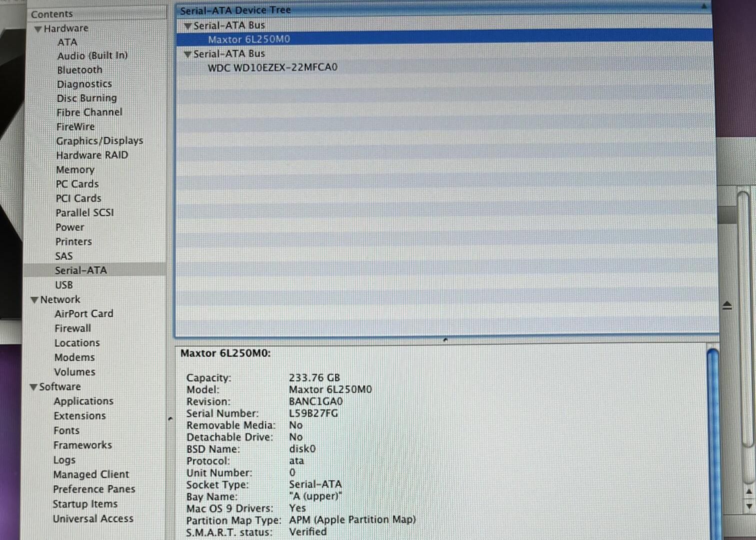Image resolution: width=756 pixels, height=540 pixels.
Task: Click the details pane vertical scrollbar
Action: [713, 440]
